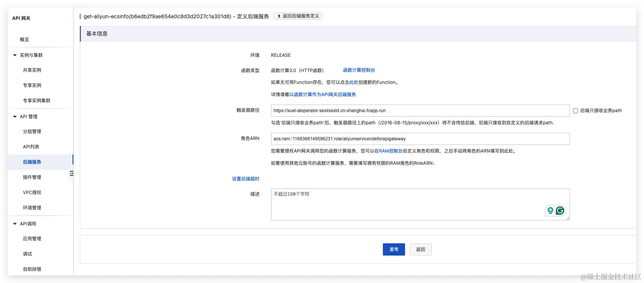Screen dimensions: 644x283
Task: Click into the 触发器路径 input field
Action: pos(420,111)
